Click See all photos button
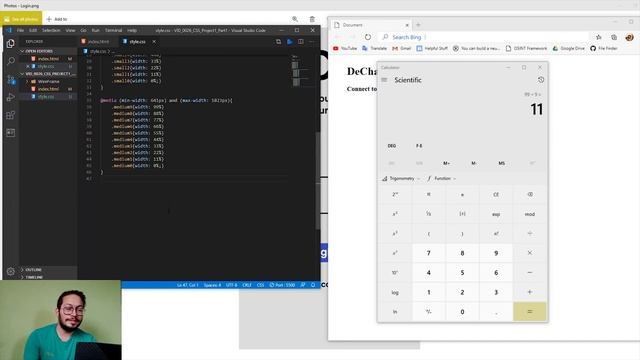The image size is (640, 360). [x=21, y=19]
